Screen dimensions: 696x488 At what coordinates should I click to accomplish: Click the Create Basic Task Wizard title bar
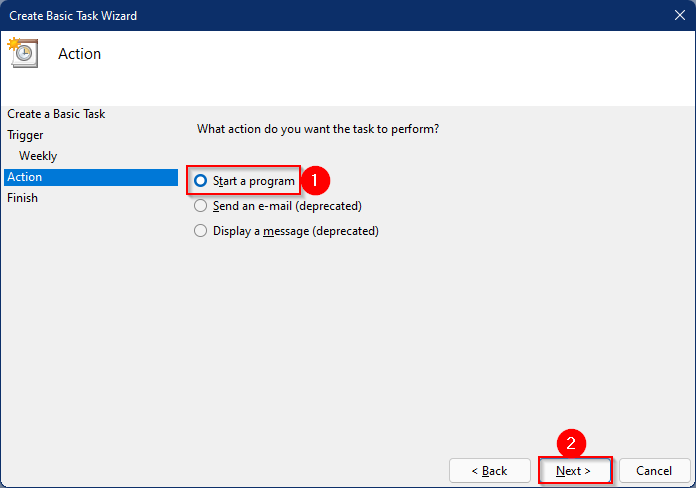[x=333, y=16]
